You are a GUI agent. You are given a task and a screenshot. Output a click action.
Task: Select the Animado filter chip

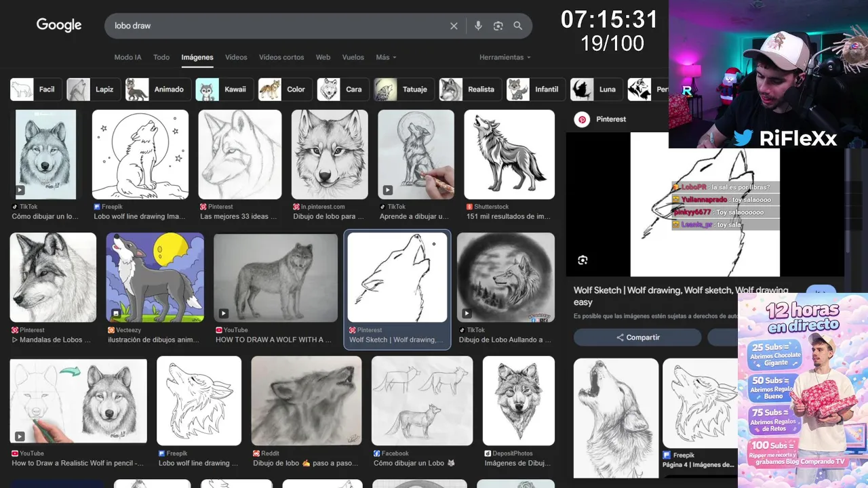159,89
